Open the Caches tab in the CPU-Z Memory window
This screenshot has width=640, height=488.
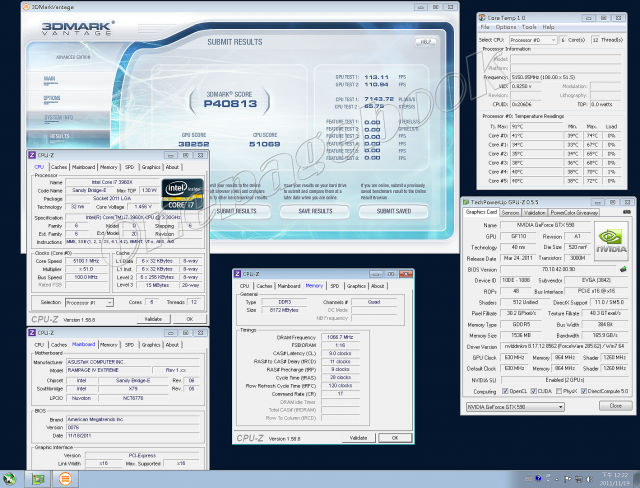(x=264, y=286)
